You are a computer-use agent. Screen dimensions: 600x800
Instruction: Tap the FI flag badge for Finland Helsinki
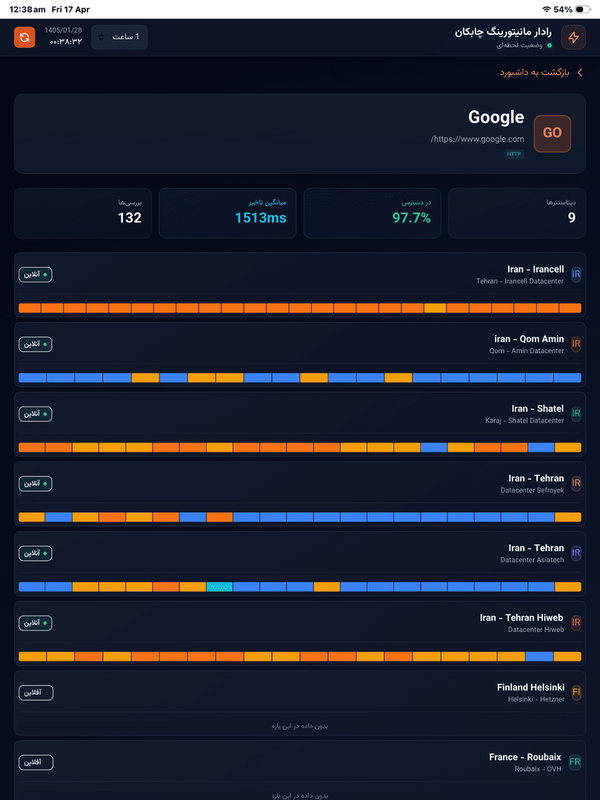(576, 692)
